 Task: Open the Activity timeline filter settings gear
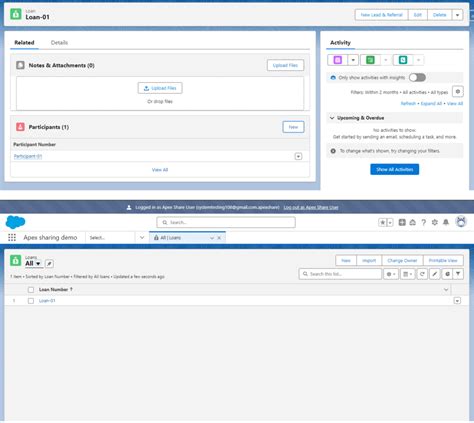click(x=458, y=92)
